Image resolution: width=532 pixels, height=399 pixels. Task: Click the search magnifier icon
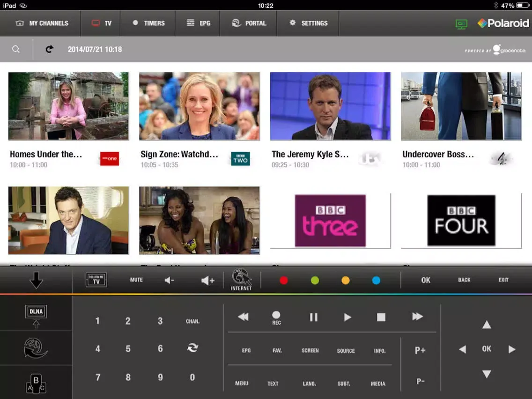pos(15,49)
